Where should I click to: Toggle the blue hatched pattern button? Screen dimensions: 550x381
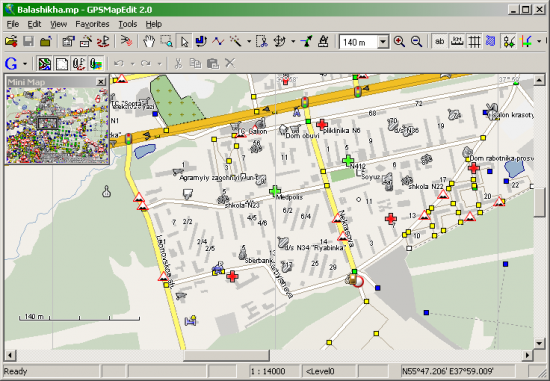[491, 42]
